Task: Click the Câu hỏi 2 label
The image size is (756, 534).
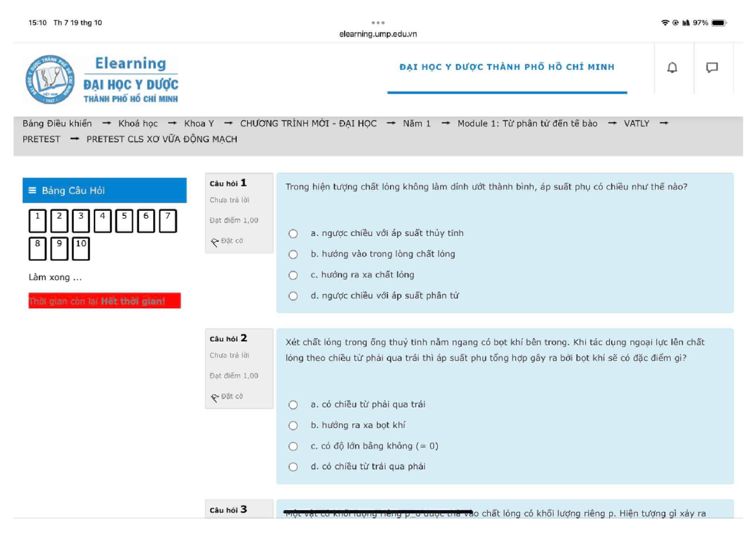Action: (228, 339)
